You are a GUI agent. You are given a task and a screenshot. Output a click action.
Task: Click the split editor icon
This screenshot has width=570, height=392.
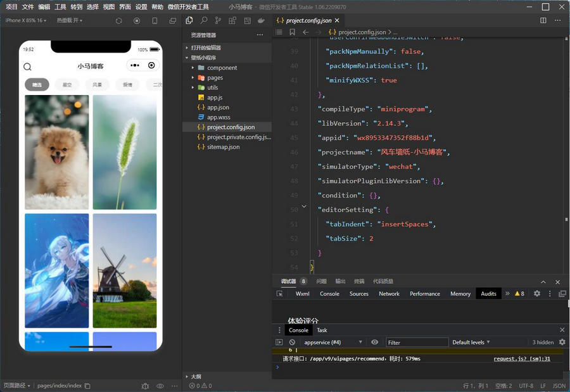click(543, 20)
